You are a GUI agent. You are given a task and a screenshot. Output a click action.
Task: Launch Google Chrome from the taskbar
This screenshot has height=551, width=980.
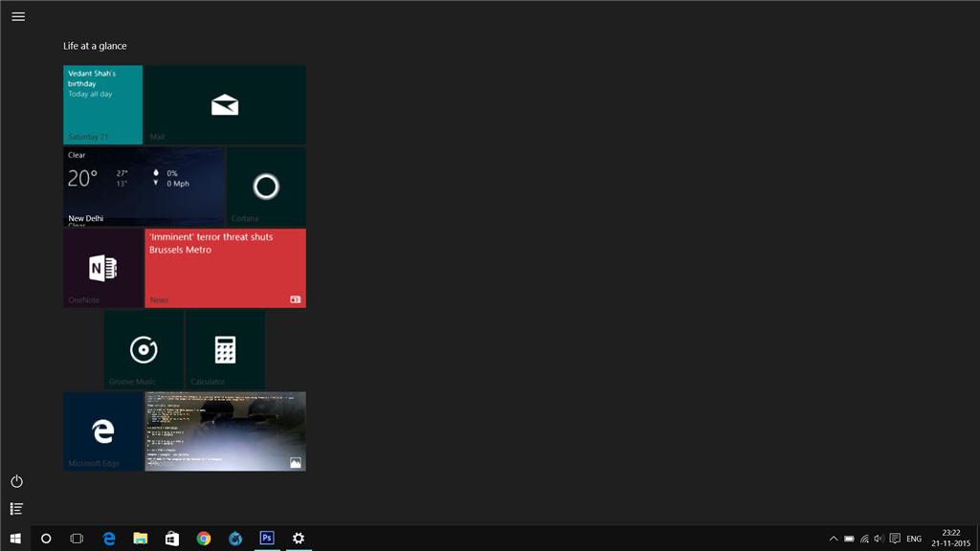tap(204, 539)
